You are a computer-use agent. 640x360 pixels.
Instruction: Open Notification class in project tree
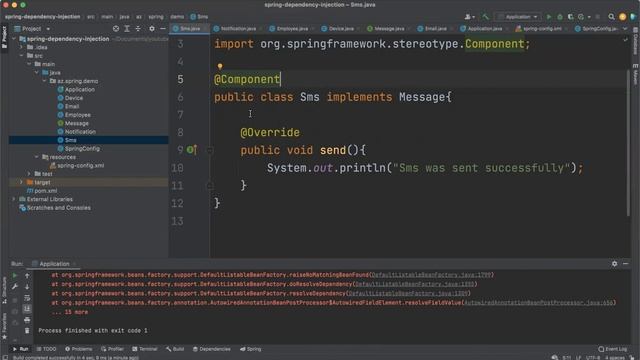click(77, 132)
